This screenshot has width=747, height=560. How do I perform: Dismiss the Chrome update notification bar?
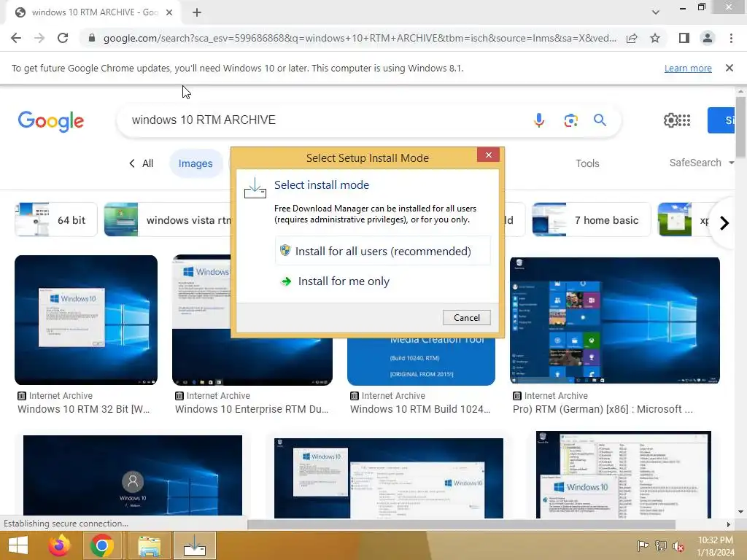tap(729, 68)
